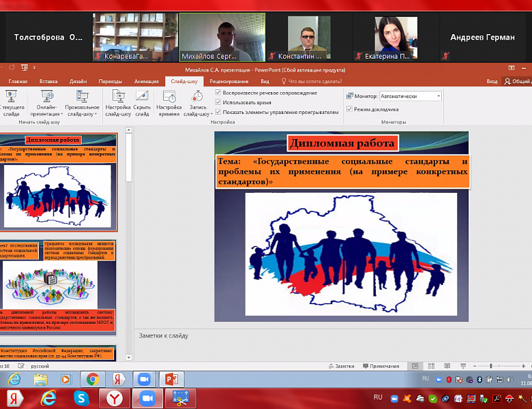Select the Слайд-шоу ribbon tab
Viewport: 532px width, 409px height.
click(x=184, y=81)
